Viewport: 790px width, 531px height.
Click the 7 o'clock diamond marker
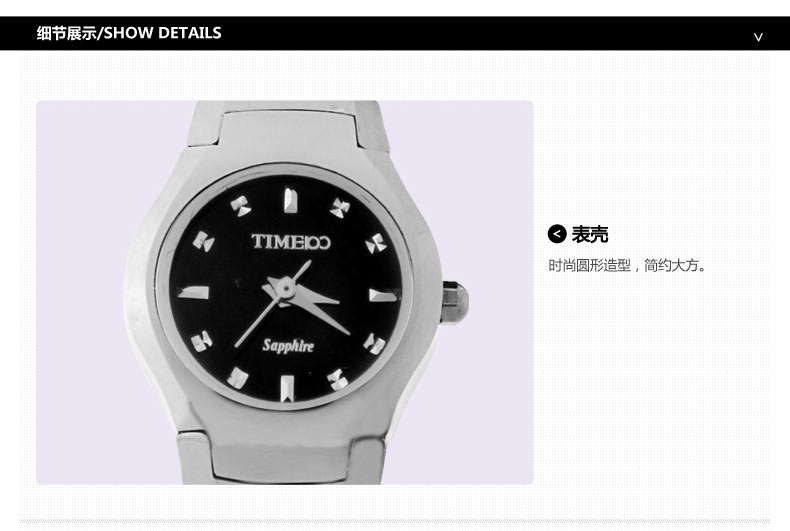[238, 377]
